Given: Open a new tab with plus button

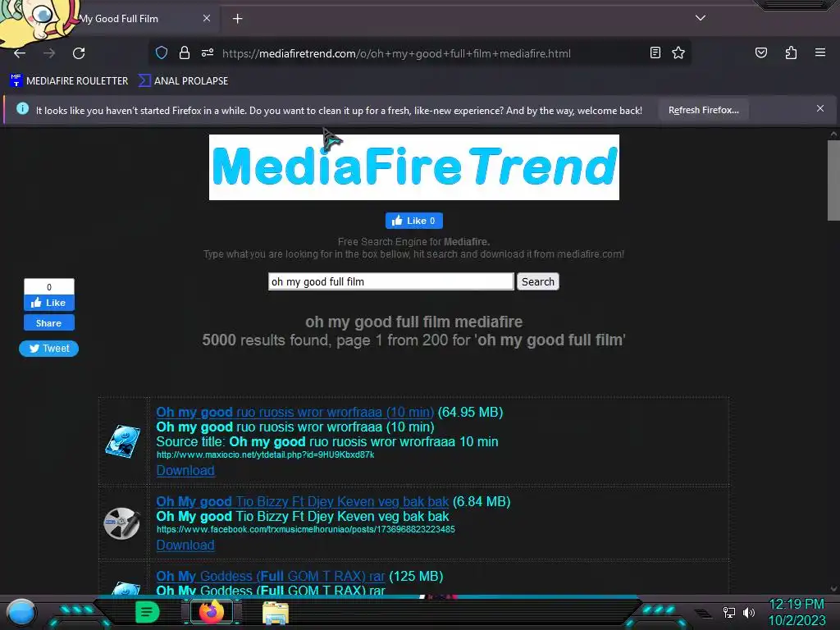Looking at the screenshot, I should [237, 19].
